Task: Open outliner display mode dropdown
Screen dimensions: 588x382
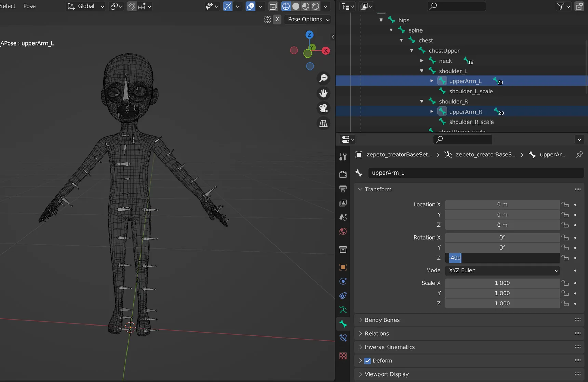Action: (366, 6)
